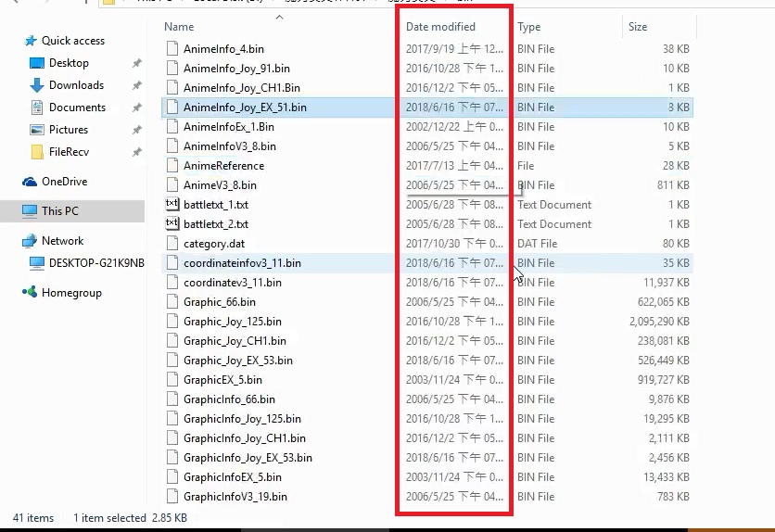Click the yellow FileRecv folder icon
This screenshot has height=532, width=775.
(x=37, y=152)
